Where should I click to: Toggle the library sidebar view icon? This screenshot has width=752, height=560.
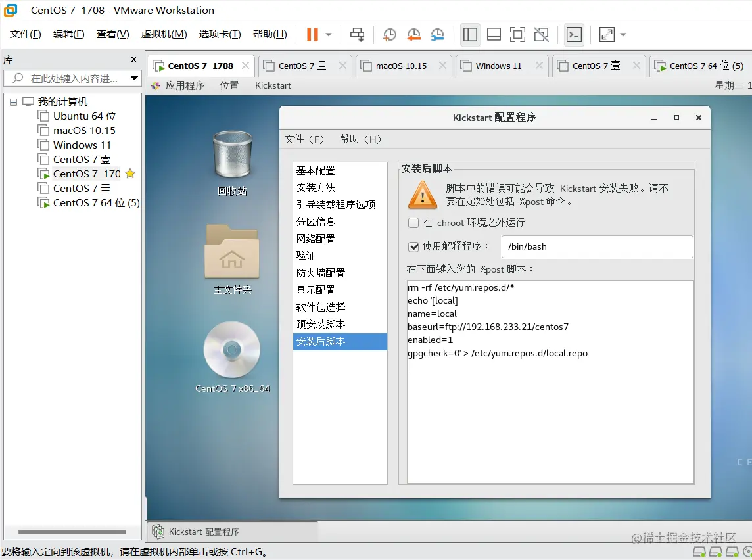tap(470, 35)
